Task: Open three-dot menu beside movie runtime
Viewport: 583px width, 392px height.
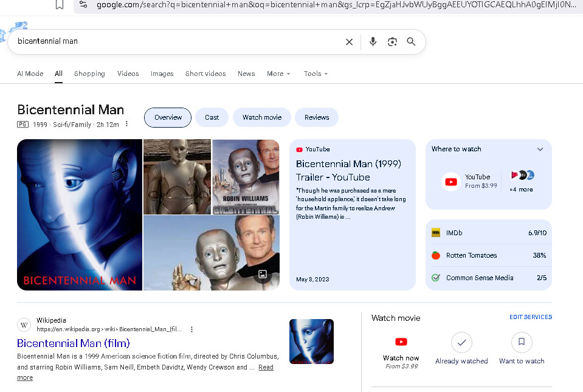Action: point(126,124)
